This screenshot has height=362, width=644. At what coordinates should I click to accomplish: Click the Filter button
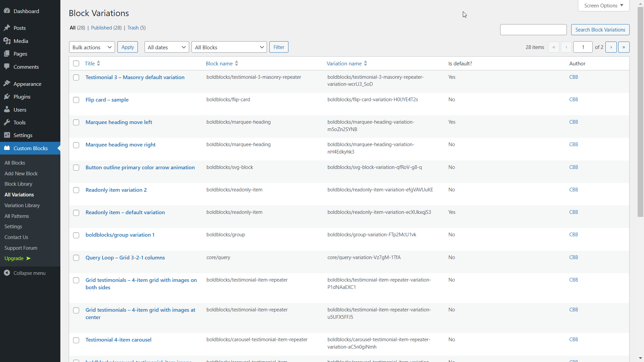279,47
